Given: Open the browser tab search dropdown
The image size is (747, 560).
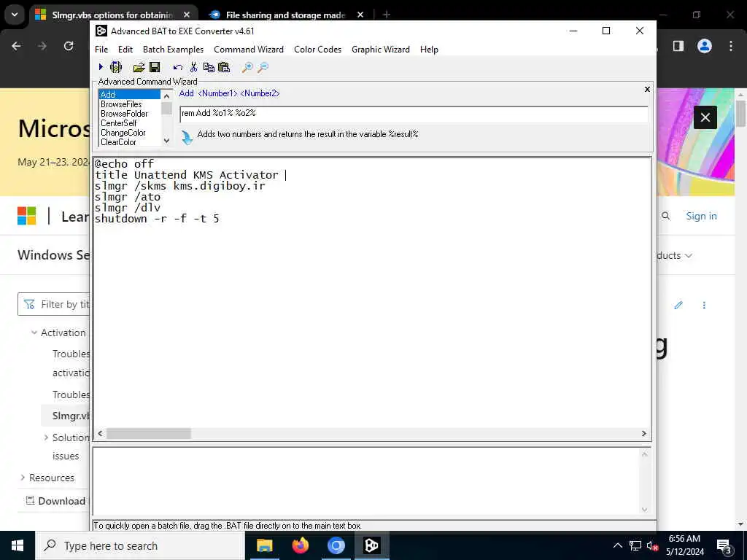Looking at the screenshot, I should tap(15, 15).
